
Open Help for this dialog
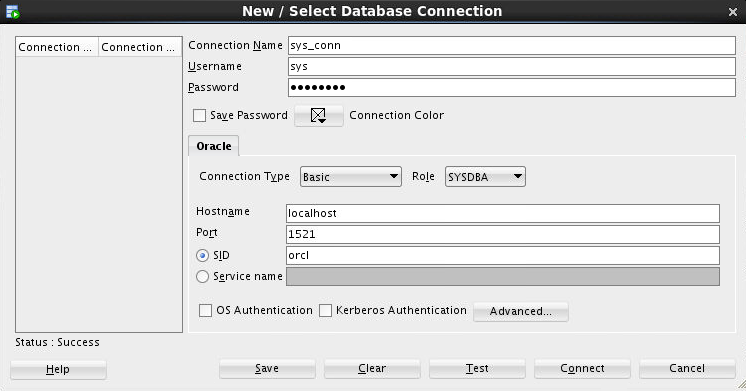[x=58, y=370]
